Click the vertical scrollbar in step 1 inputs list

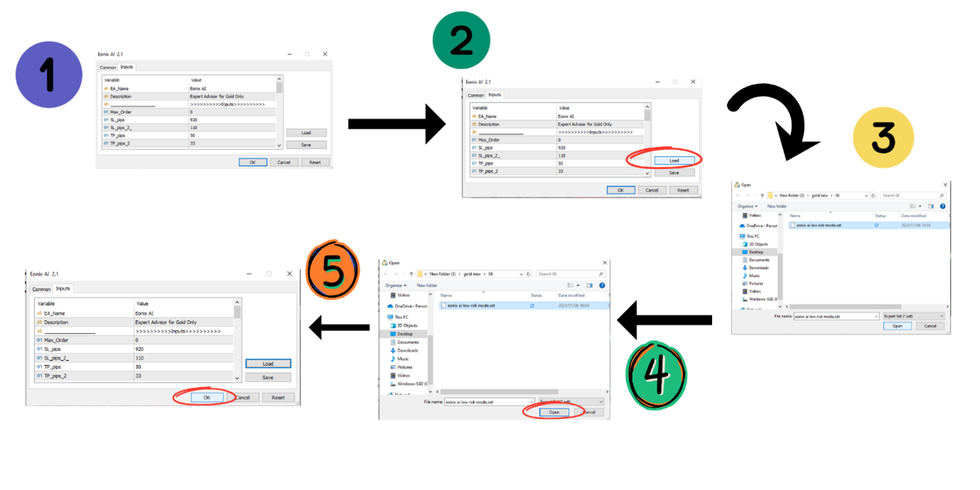[279, 112]
